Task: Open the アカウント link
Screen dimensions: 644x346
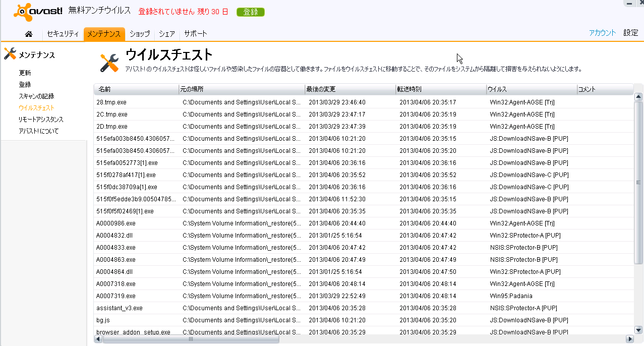Action: pyautogui.click(x=603, y=33)
